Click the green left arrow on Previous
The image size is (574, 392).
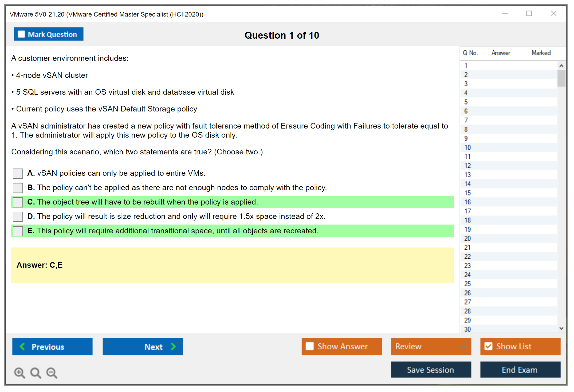pyautogui.click(x=22, y=346)
